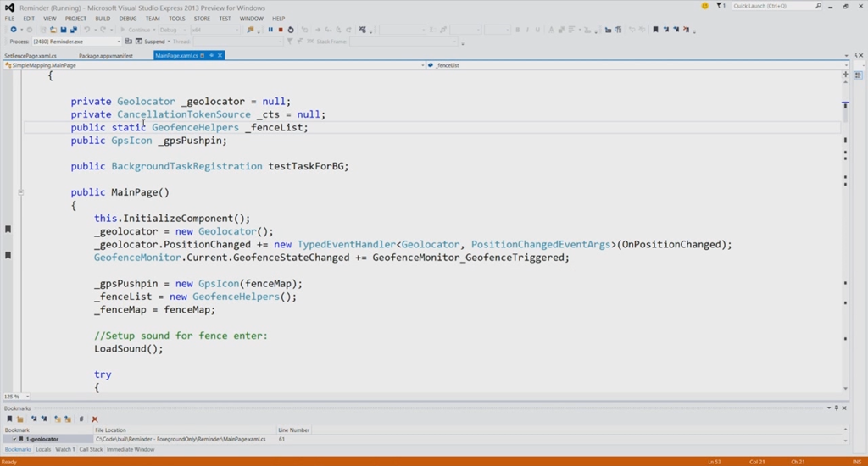Uncheck the 1-geolocator bookmark checkbox
Viewport: 868px width, 466px height.
14,439
